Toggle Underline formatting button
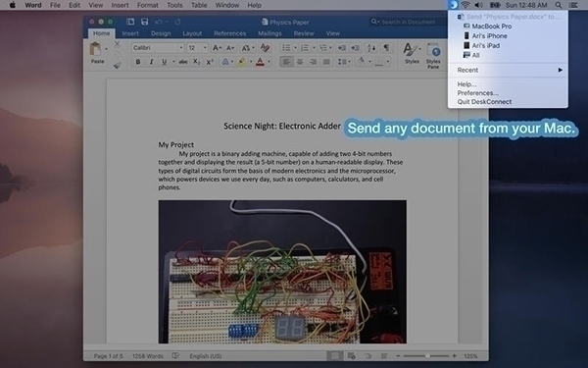This screenshot has height=368, width=588. [x=165, y=62]
